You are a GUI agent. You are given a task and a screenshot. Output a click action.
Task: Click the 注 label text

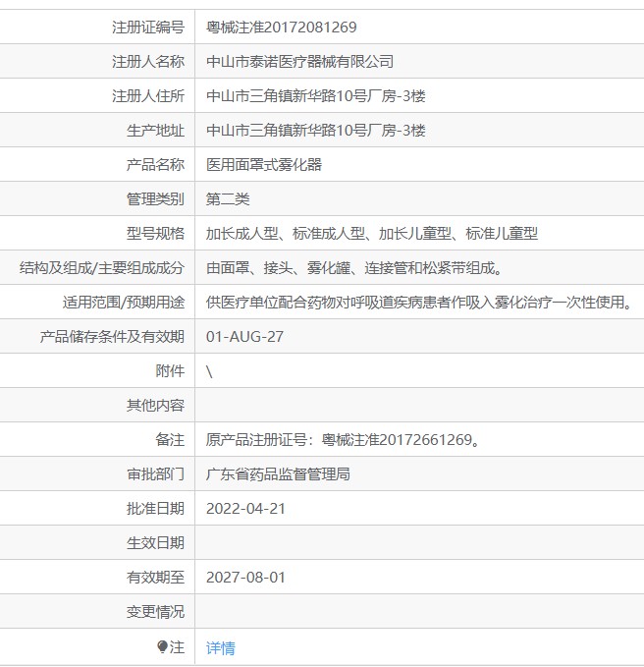pyautogui.click(x=177, y=647)
